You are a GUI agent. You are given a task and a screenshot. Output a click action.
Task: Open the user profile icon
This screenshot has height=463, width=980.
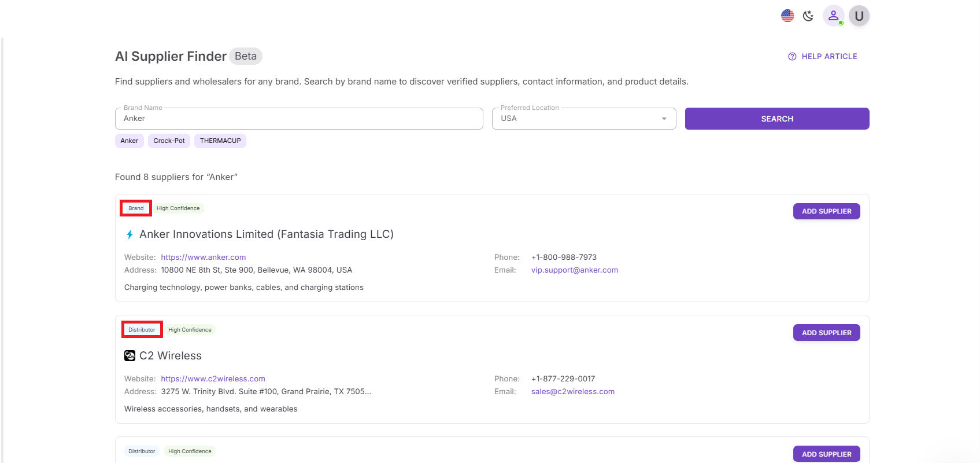833,16
